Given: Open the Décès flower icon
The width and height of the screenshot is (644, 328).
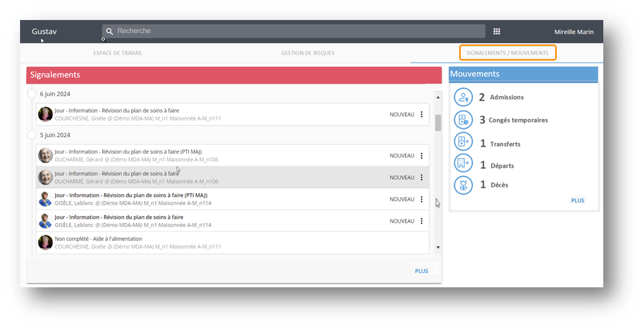Looking at the screenshot, I should pos(463,185).
